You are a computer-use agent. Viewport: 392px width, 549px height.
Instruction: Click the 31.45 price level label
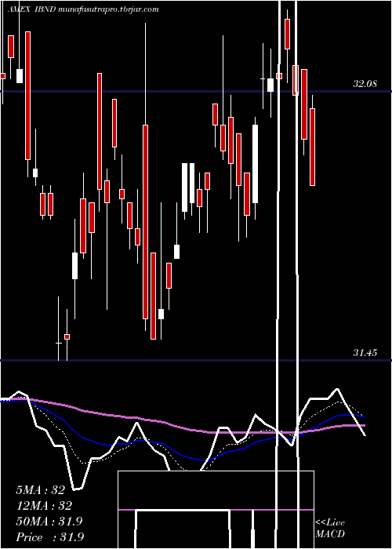(365, 353)
